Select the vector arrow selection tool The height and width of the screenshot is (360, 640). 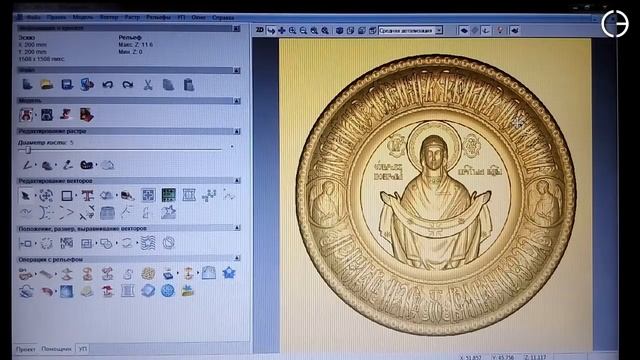[x=25, y=196]
